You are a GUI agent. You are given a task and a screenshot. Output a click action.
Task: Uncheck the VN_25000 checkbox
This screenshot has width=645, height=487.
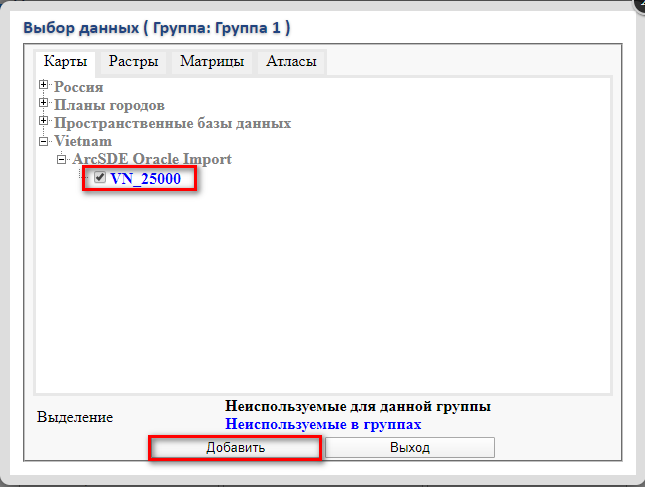100,178
